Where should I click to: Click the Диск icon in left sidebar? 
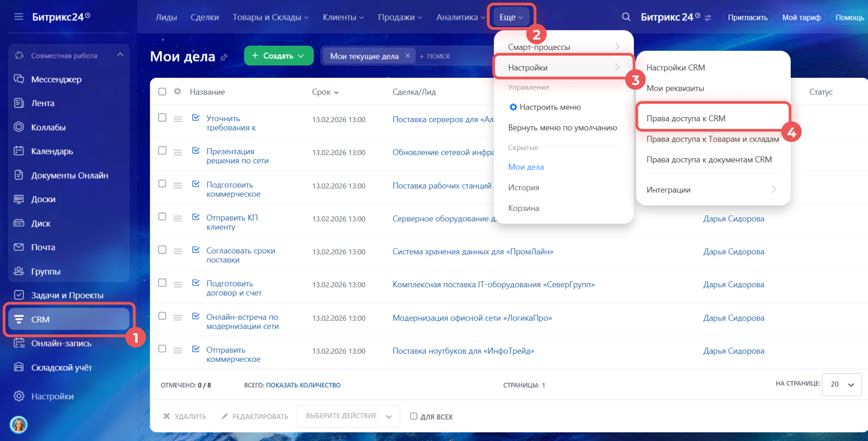[x=19, y=223]
